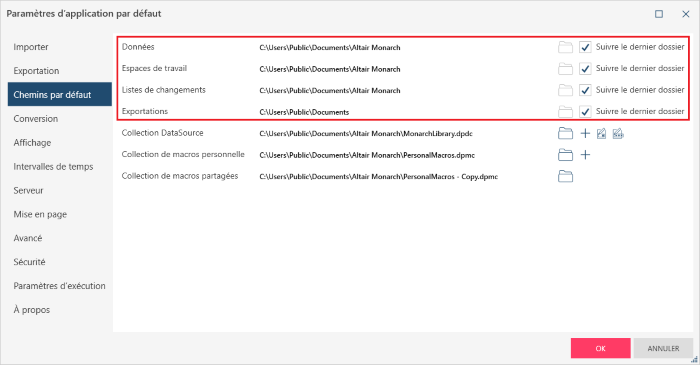Uncheck Suivre le dernier dossier for Données

point(585,47)
